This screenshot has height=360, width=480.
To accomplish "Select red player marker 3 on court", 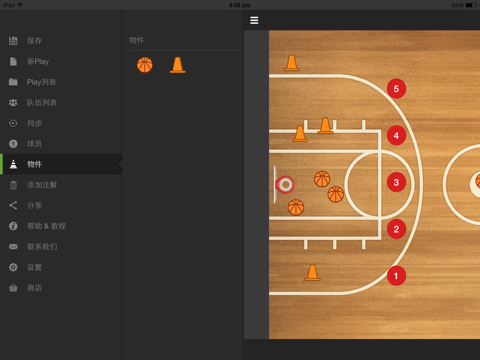I will pyautogui.click(x=396, y=182).
